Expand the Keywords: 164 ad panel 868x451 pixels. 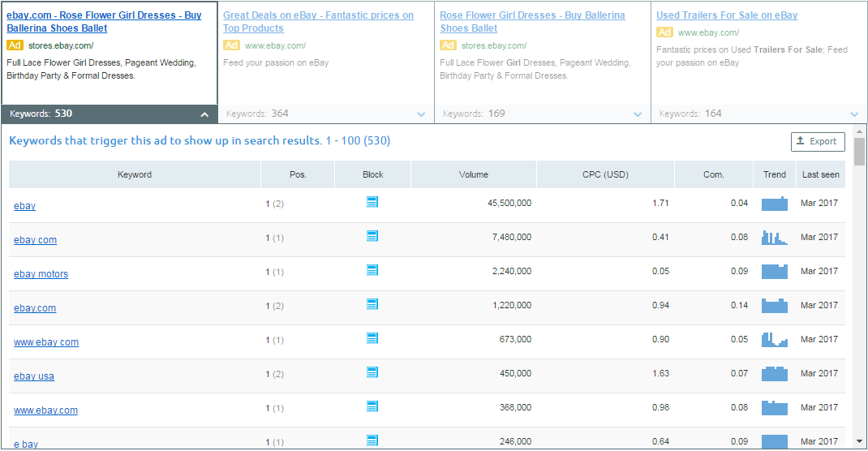[854, 114]
